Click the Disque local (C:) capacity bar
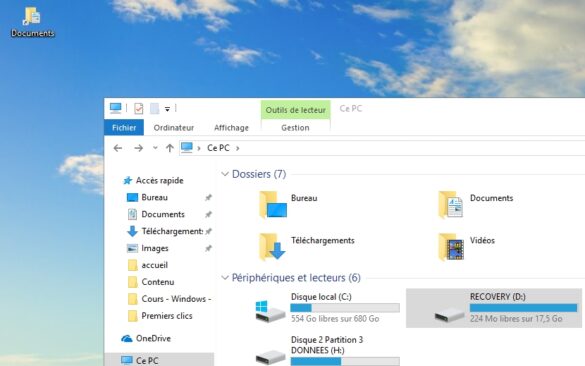585x366 pixels. pos(345,308)
